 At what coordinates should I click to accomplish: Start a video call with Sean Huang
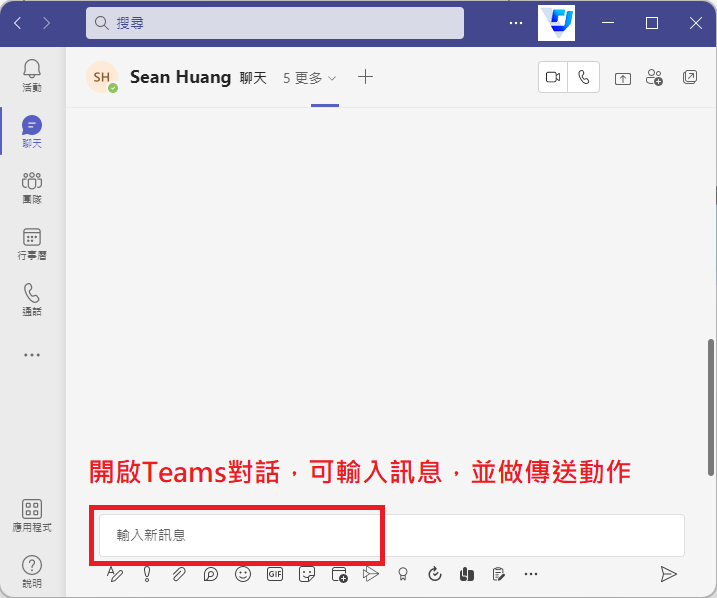point(553,77)
